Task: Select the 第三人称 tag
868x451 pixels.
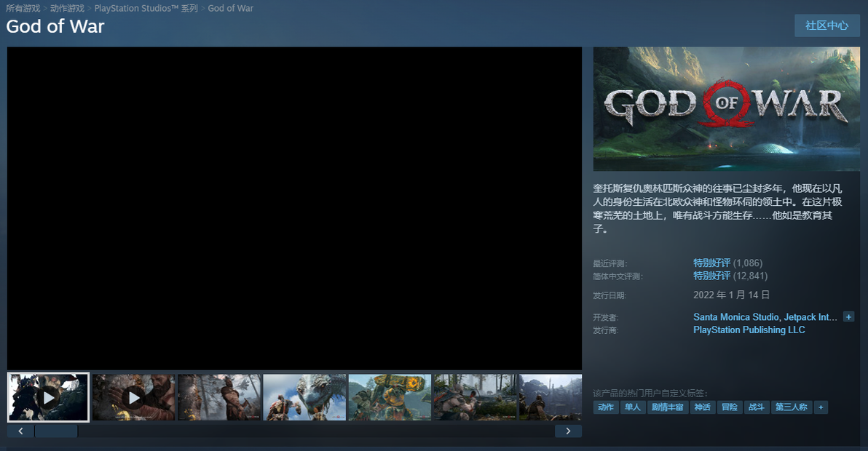Action: [x=791, y=407]
